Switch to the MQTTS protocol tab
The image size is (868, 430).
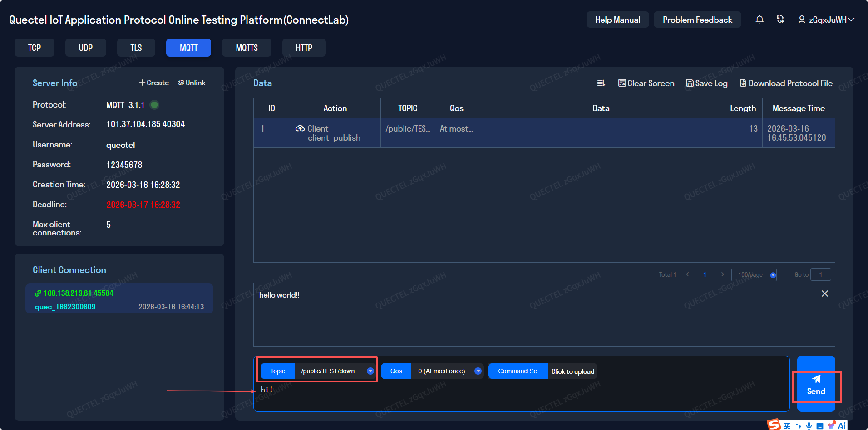[x=247, y=48]
